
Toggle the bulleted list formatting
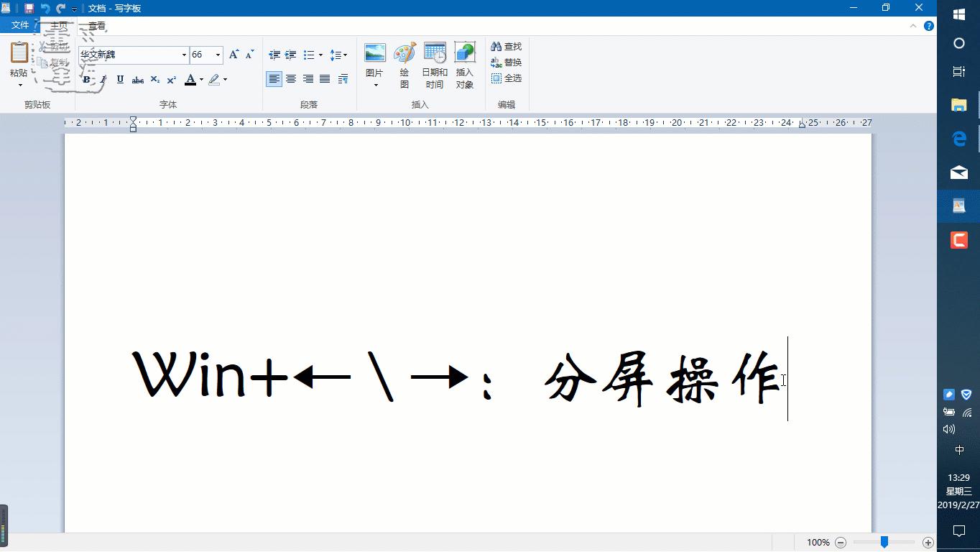pos(310,55)
